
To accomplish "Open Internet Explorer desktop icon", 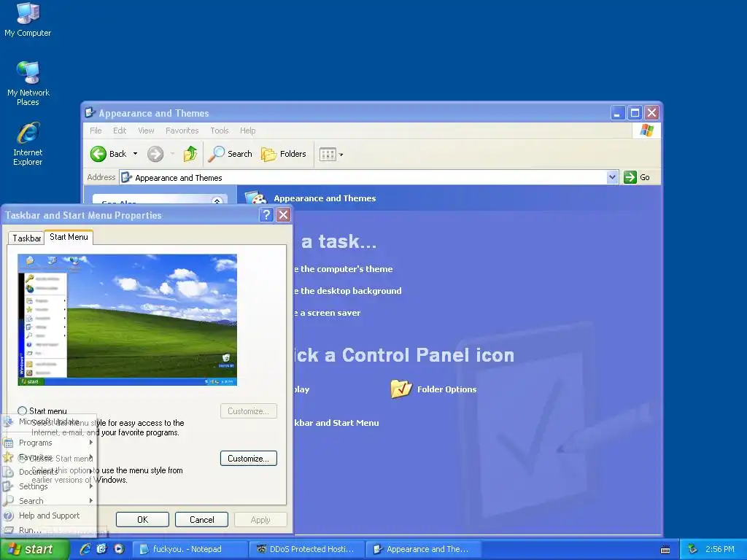I will (28, 144).
